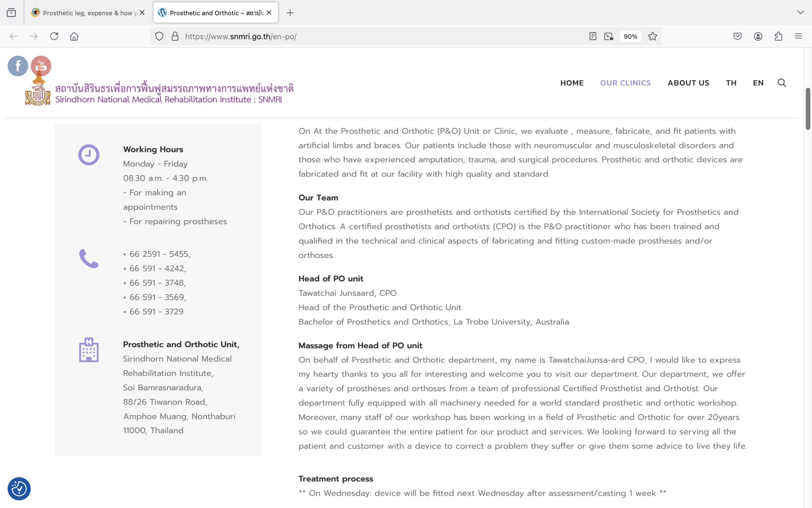
Task: Go back with the back arrow
Action: click(13, 37)
